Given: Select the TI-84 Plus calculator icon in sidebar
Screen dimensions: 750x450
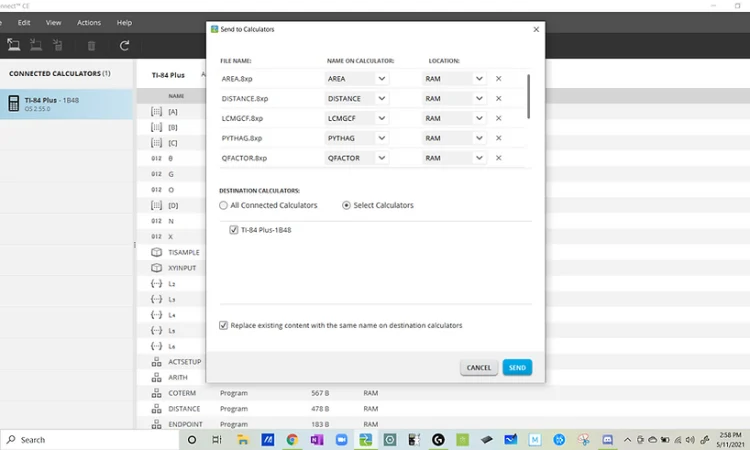Looking at the screenshot, I should point(14,103).
